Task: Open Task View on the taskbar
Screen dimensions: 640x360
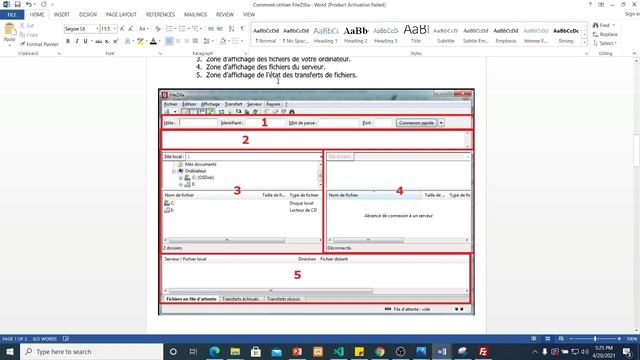Action: pos(193,351)
